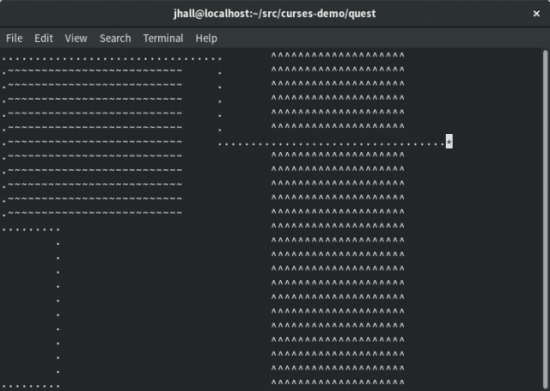Open the View menu
This screenshot has width=550, height=391.
coord(76,38)
